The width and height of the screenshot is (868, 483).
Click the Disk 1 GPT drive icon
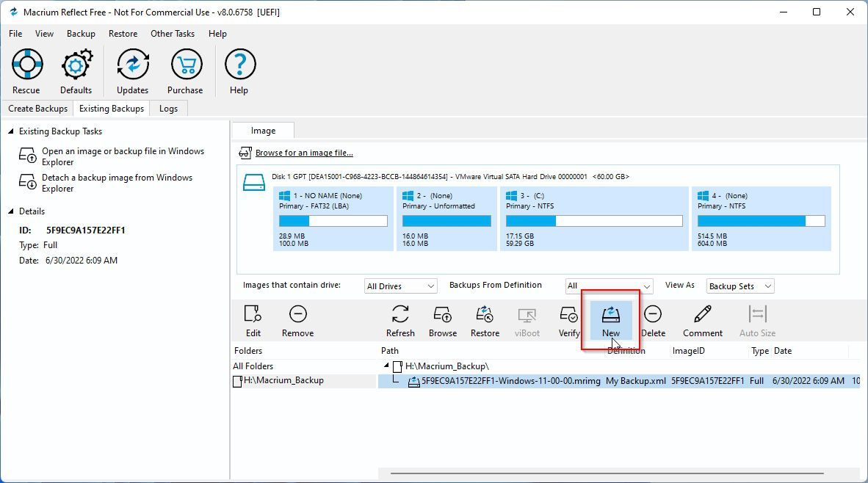click(254, 183)
